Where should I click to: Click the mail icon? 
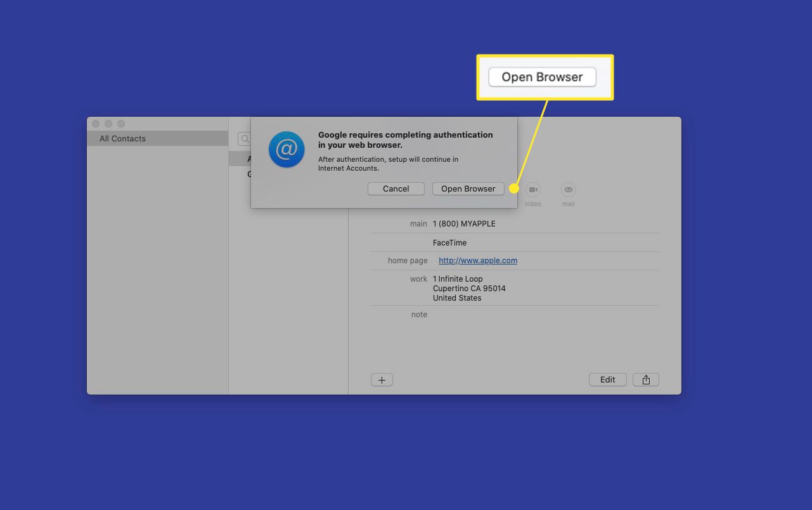pos(569,189)
